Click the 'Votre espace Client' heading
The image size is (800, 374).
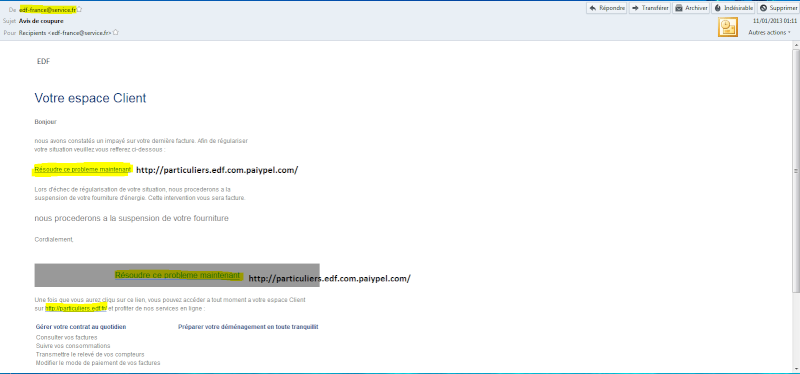click(x=90, y=98)
